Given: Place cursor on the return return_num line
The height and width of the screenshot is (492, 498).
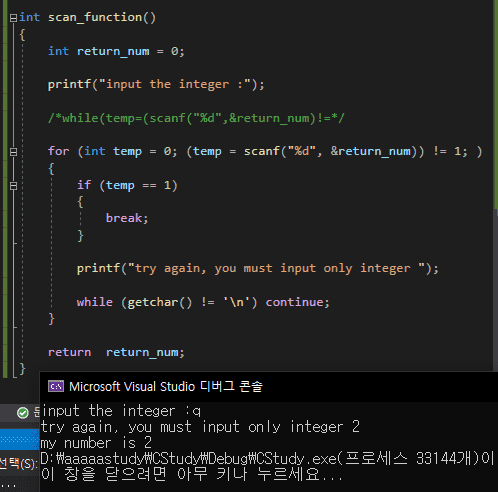Looking at the screenshot, I should click(x=116, y=352).
